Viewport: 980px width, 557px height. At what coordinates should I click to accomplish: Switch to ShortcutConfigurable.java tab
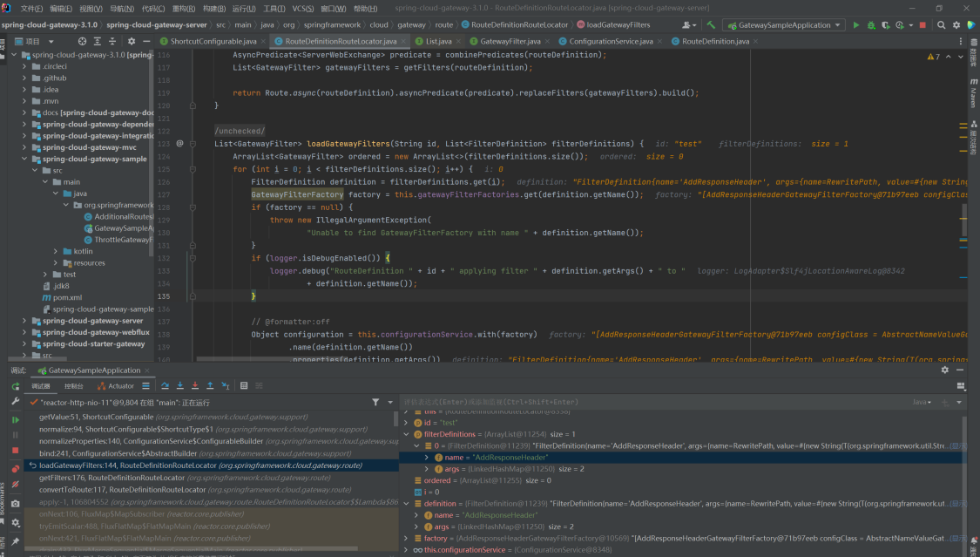coord(213,41)
